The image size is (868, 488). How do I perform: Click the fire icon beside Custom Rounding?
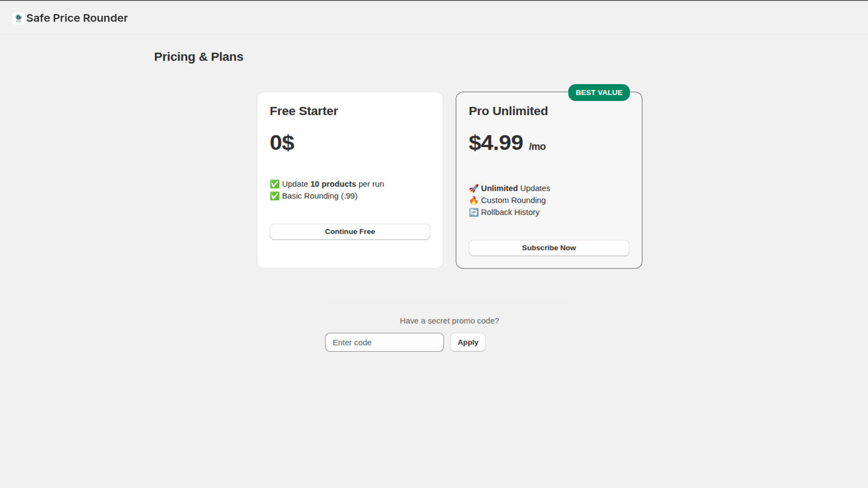(474, 200)
